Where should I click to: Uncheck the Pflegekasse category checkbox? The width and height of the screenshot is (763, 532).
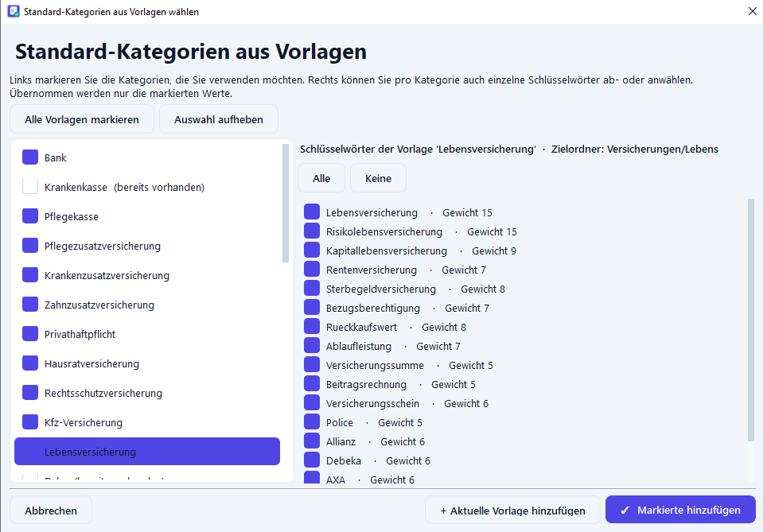(30, 216)
